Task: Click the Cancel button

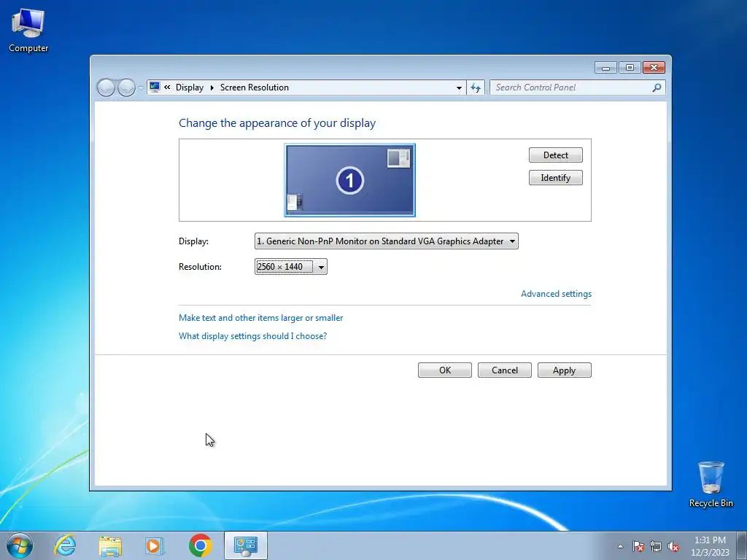Action: coord(505,370)
